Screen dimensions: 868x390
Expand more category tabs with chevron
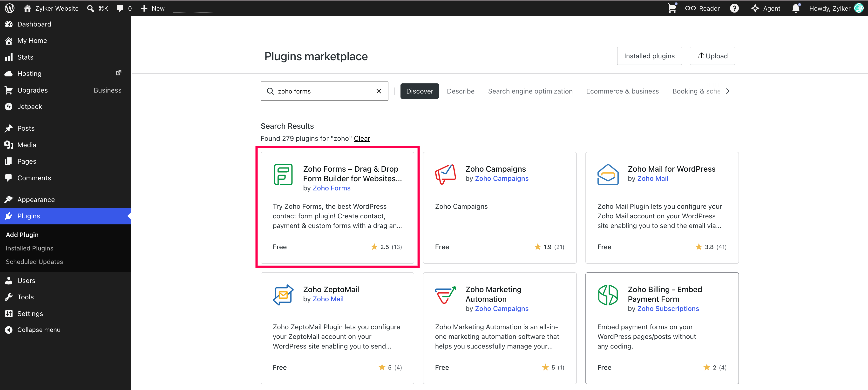pos(728,91)
